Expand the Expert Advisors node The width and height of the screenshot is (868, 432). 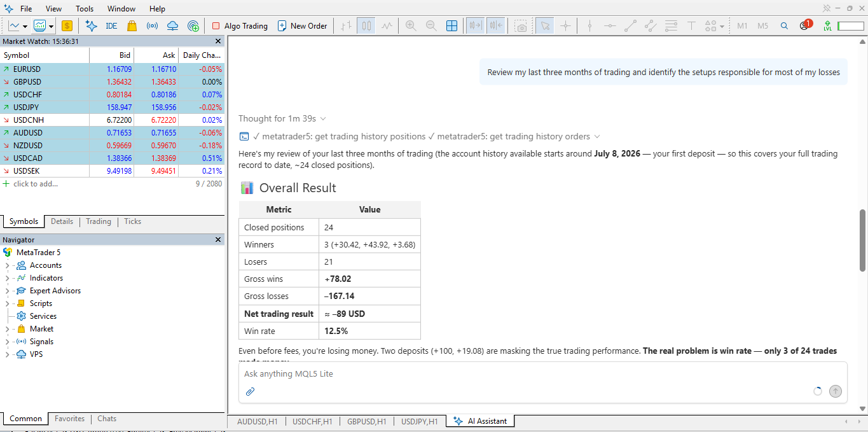7,291
